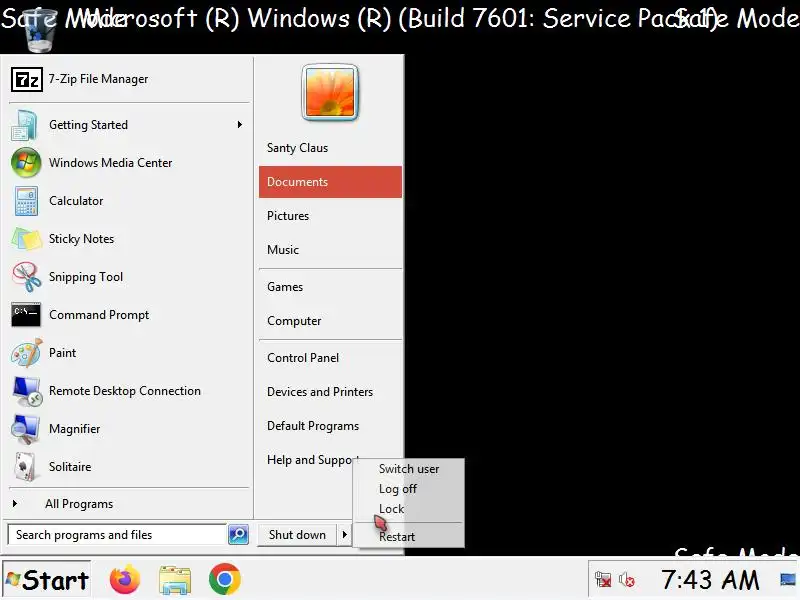Screen dimensions: 800x600
Task: Open Firefox from the taskbar
Action: click(x=124, y=580)
